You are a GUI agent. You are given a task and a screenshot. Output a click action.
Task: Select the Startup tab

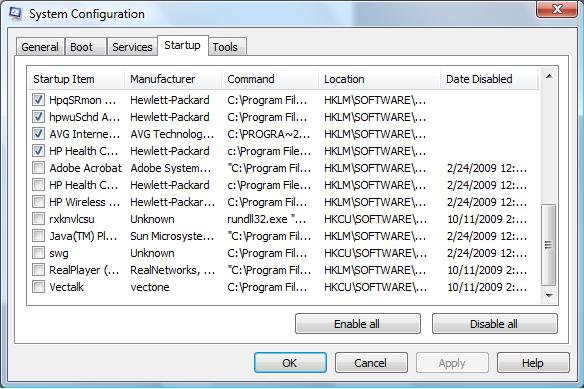[x=182, y=45]
